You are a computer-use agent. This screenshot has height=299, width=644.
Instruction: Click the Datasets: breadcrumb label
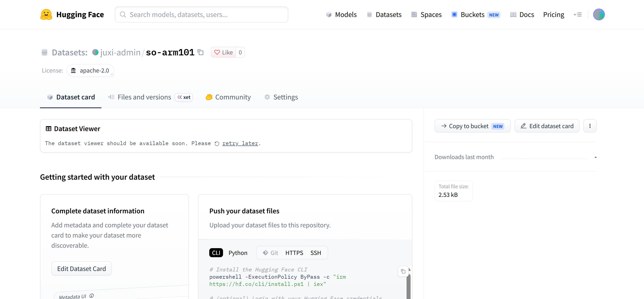tap(70, 52)
